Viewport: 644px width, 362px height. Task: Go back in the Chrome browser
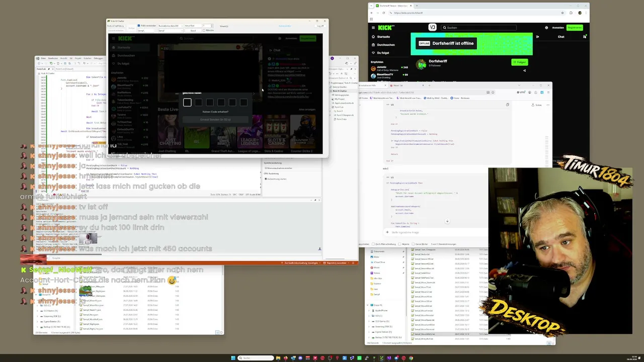coord(371,13)
